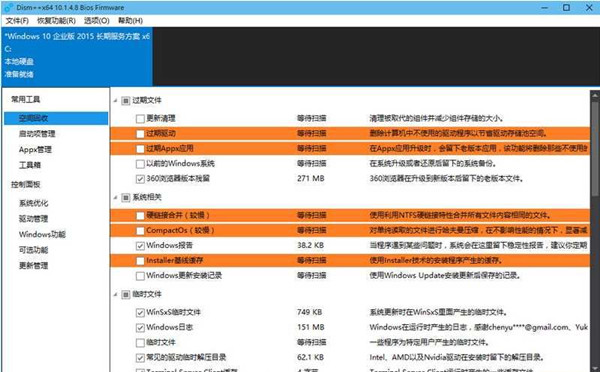This screenshot has width=600, height=372.
Task: Close the Dism++ window
Action: pos(589,8)
